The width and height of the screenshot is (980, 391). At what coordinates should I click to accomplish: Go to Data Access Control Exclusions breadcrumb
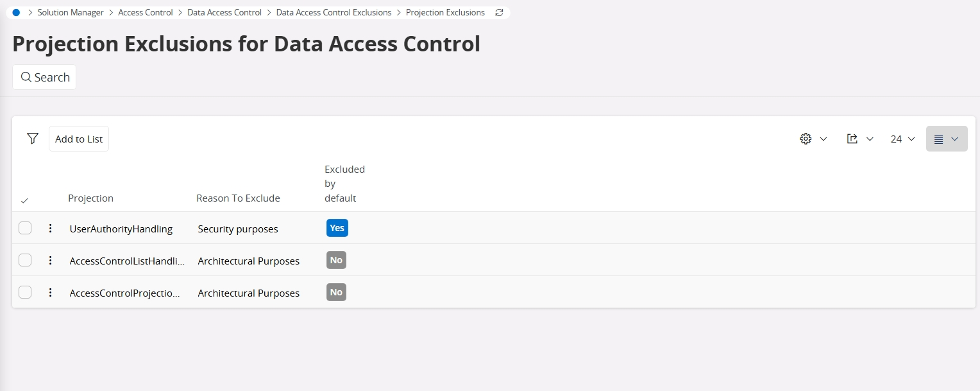pos(334,12)
